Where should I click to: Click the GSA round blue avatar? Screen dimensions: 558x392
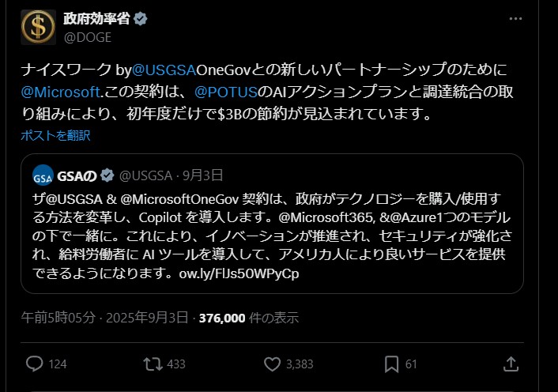(x=43, y=175)
